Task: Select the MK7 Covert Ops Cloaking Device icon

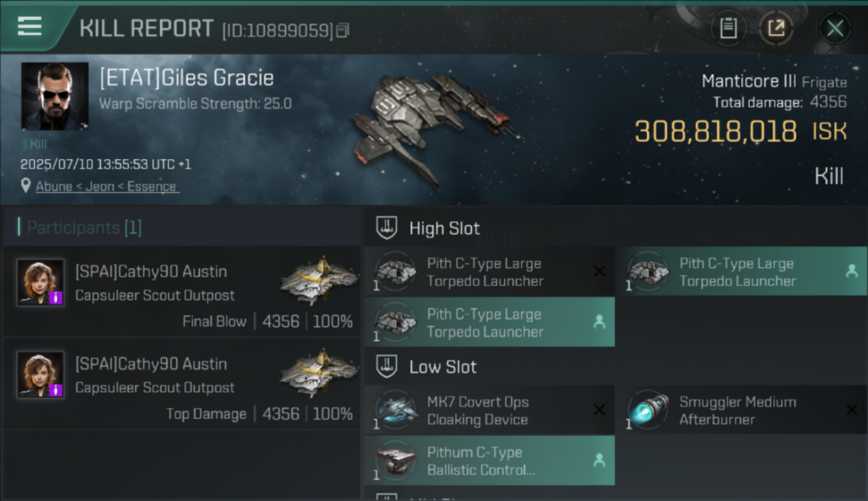Action: click(x=397, y=409)
